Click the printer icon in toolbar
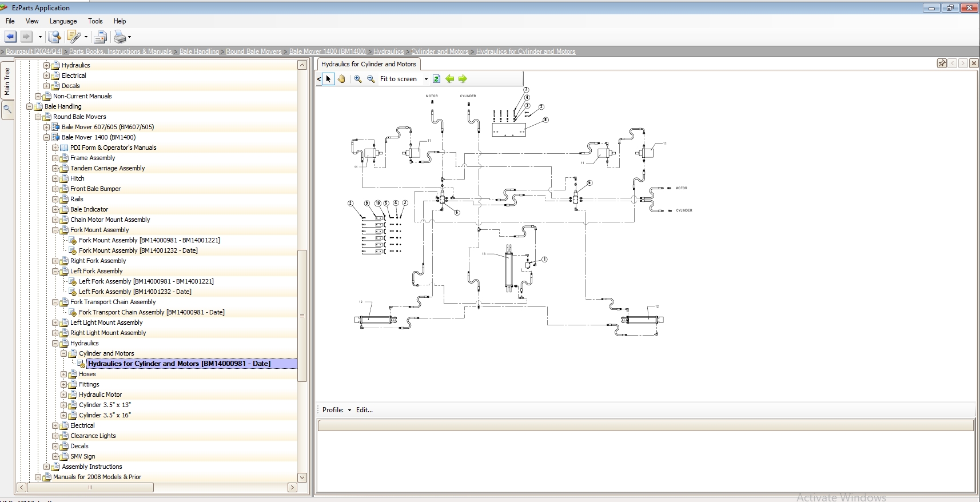This screenshot has height=502, width=980. tap(119, 37)
